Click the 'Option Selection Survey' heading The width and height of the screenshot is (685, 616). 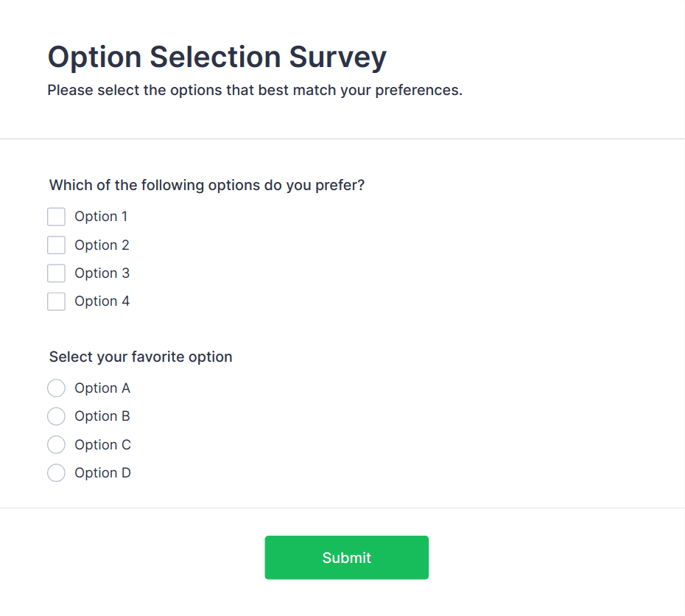tap(217, 57)
